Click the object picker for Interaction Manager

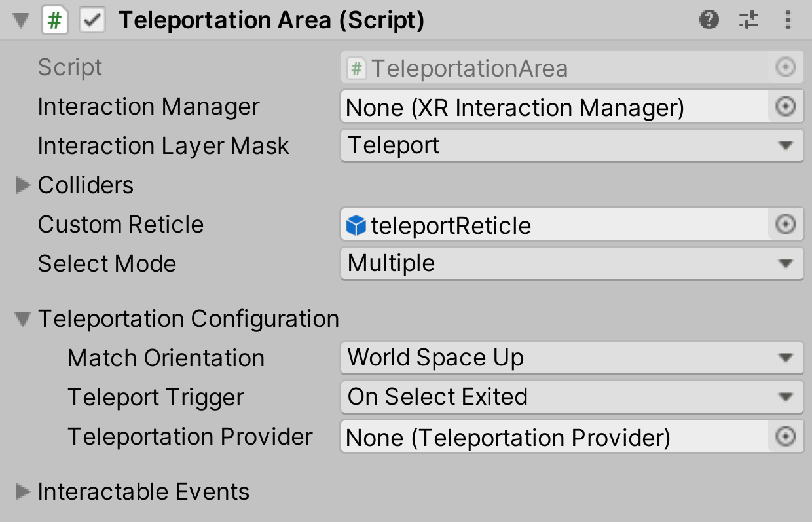[785, 106]
